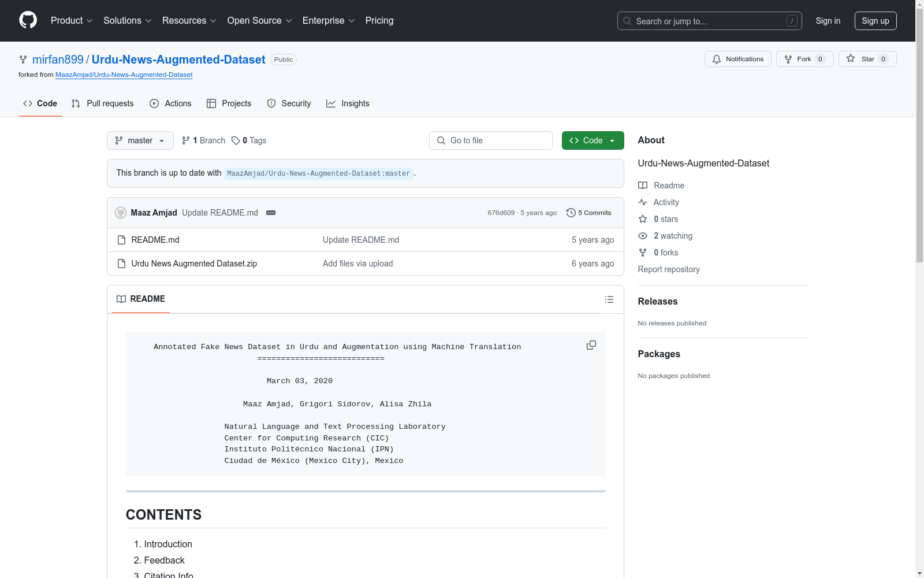The width and height of the screenshot is (924, 578).
Task: Open the mirfan899 user profile link
Action: tap(58, 60)
